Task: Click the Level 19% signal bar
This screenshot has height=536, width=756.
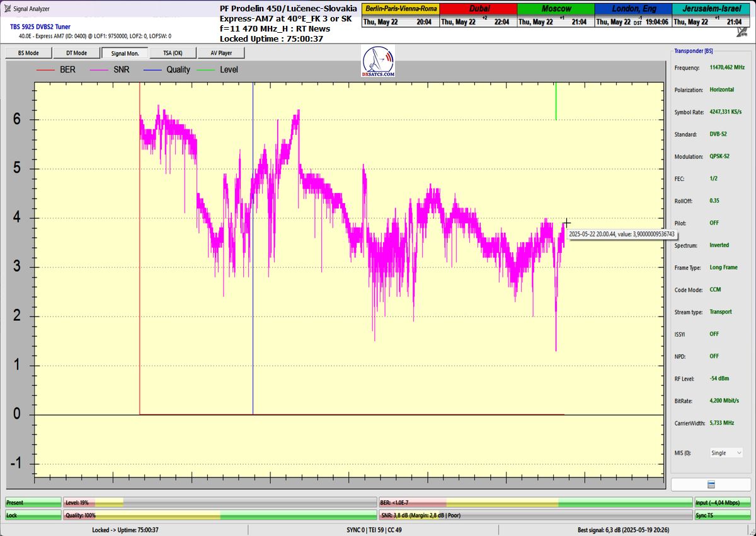Action: 219,503
